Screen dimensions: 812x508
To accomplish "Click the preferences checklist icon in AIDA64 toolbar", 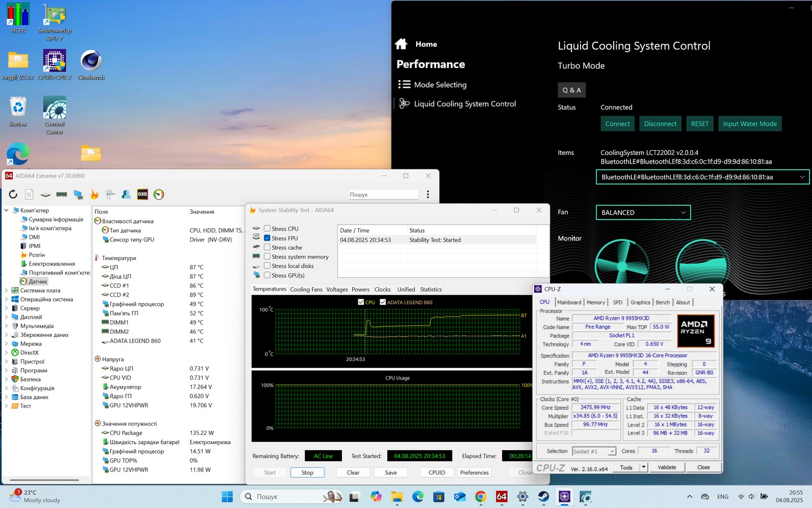I will 111,194.
